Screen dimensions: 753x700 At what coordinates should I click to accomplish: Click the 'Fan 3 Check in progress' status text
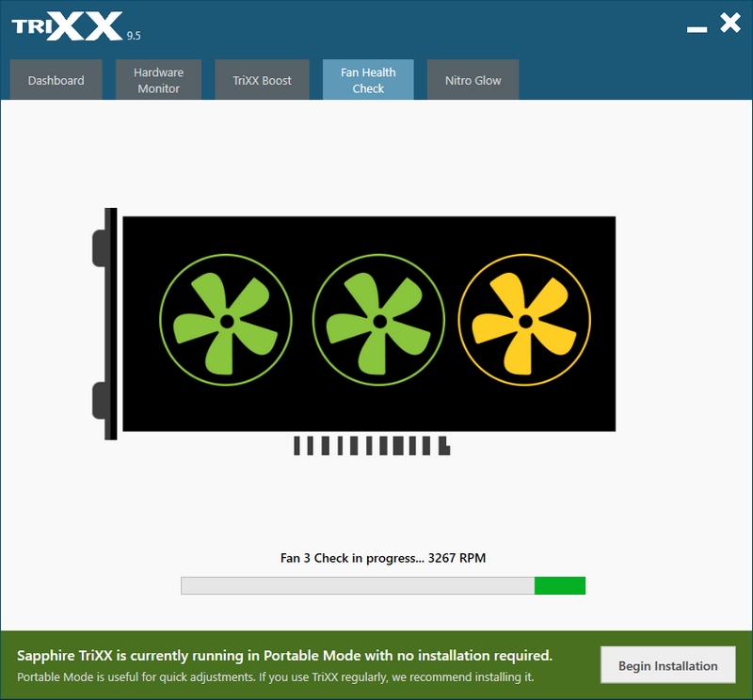(x=383, y=558)
